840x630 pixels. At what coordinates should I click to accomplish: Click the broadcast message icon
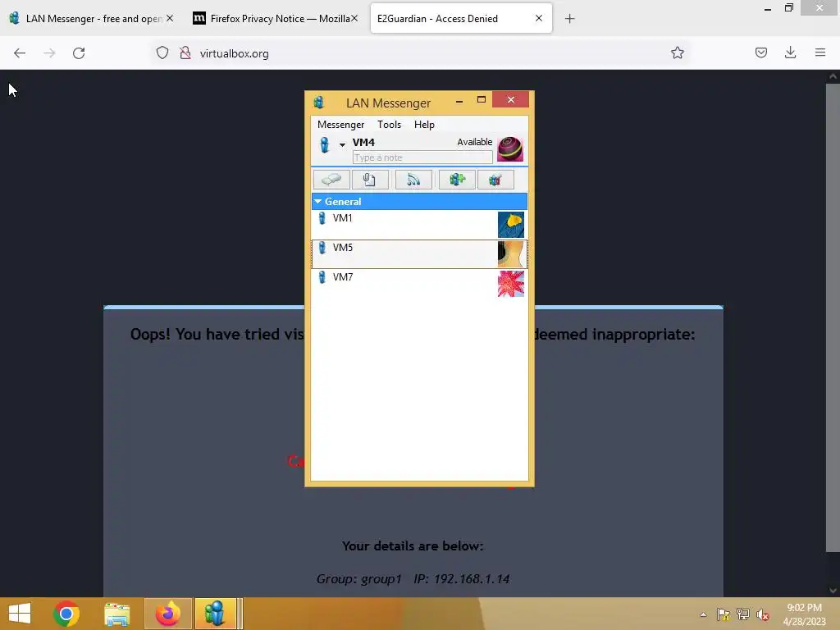click(413, 180)
